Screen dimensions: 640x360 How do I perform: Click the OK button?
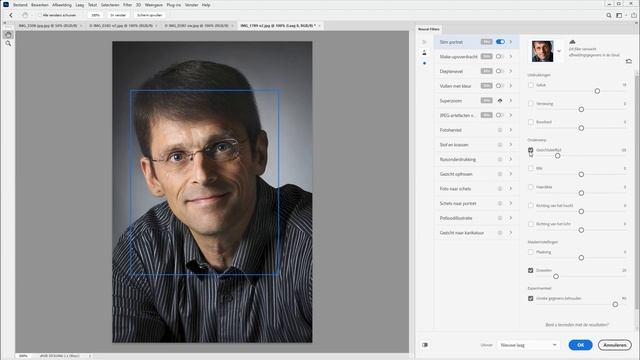click(580, 345)
